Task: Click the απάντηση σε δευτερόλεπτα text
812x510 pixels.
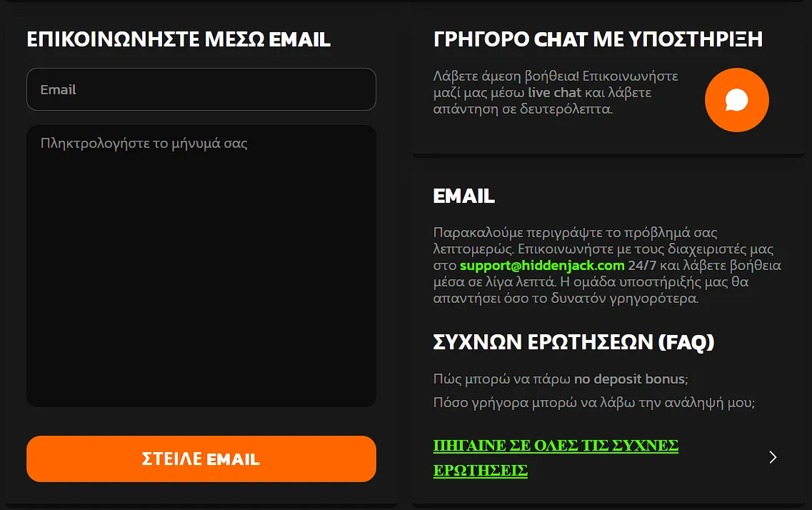Action: [523, 109]
